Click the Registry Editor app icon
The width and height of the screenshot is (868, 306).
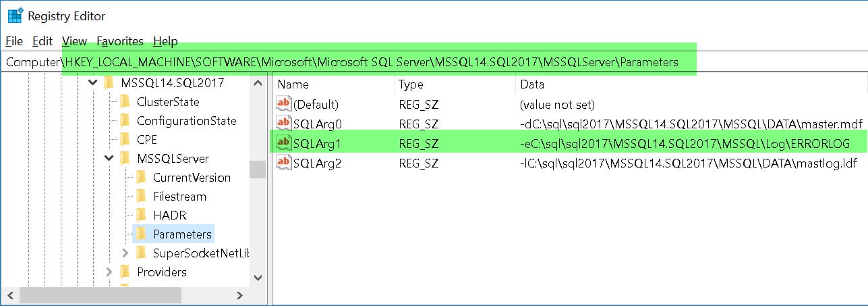(x=15, y=16)
